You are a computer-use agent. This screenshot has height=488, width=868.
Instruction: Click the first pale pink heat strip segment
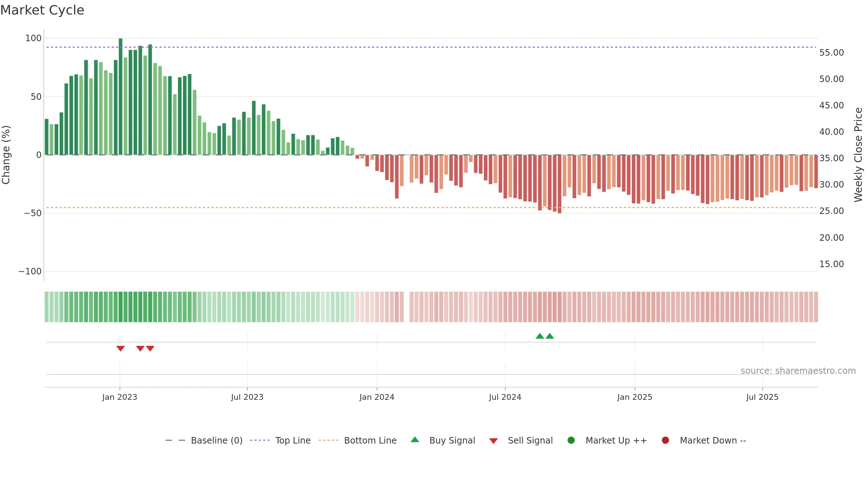coord(357,307)
